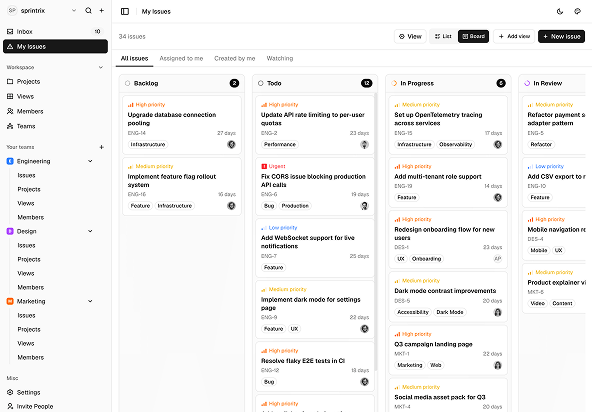Open Inbox from sidebar

[55, 31]
